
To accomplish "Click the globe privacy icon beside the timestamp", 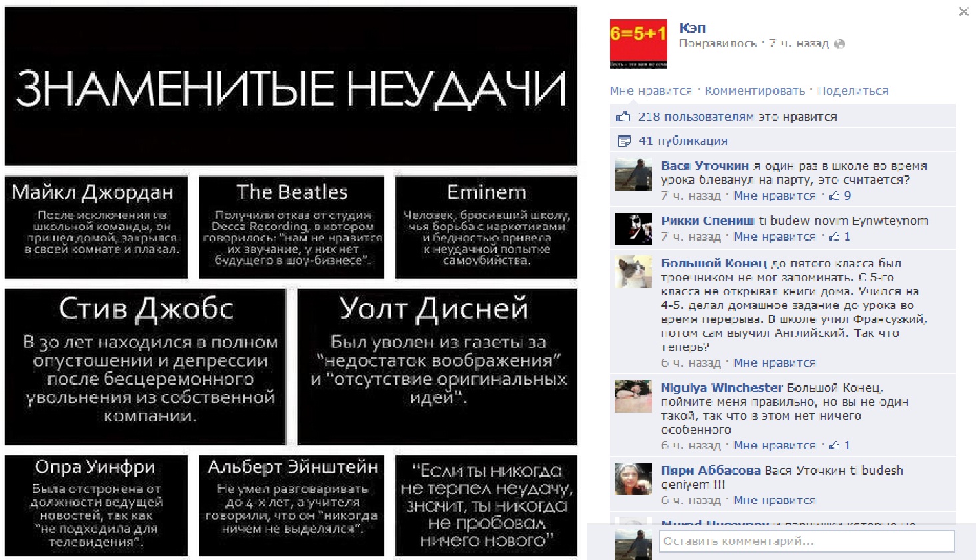I will [839, 44].
